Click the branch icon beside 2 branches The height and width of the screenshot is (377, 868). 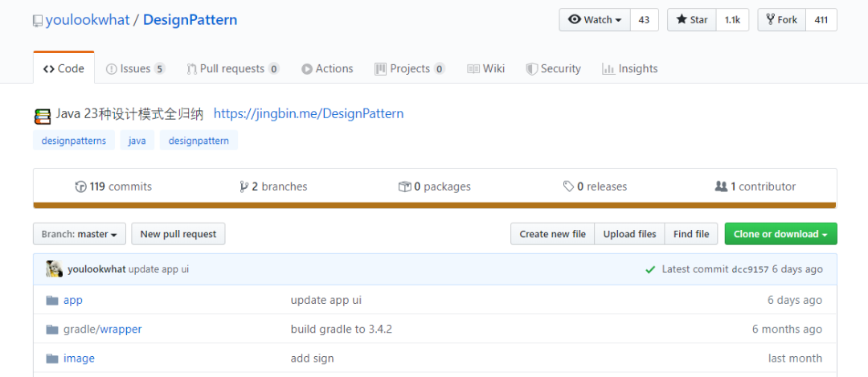244,186
